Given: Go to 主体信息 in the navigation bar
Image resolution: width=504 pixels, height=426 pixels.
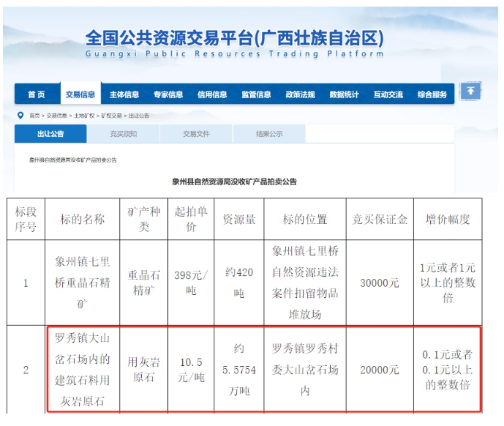Looking at the screenshot, I should 124,94.
